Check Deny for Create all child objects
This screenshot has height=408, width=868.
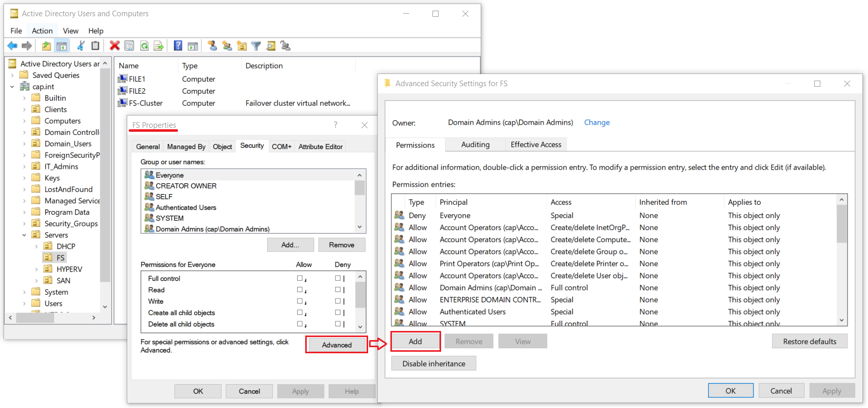point(338,313)
